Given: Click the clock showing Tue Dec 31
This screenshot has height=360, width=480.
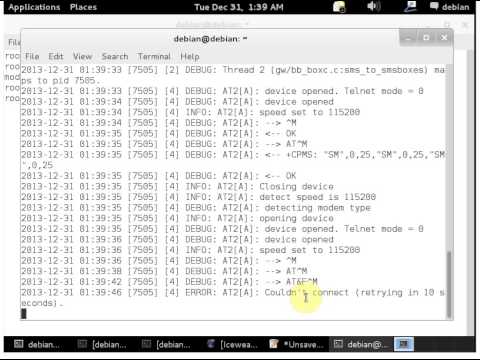Looking at the screenshot, I should pos(239,7).
